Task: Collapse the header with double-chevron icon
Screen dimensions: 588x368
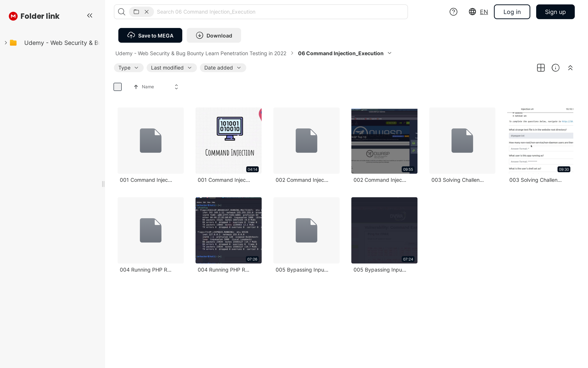Action: [x=570, y=68]
